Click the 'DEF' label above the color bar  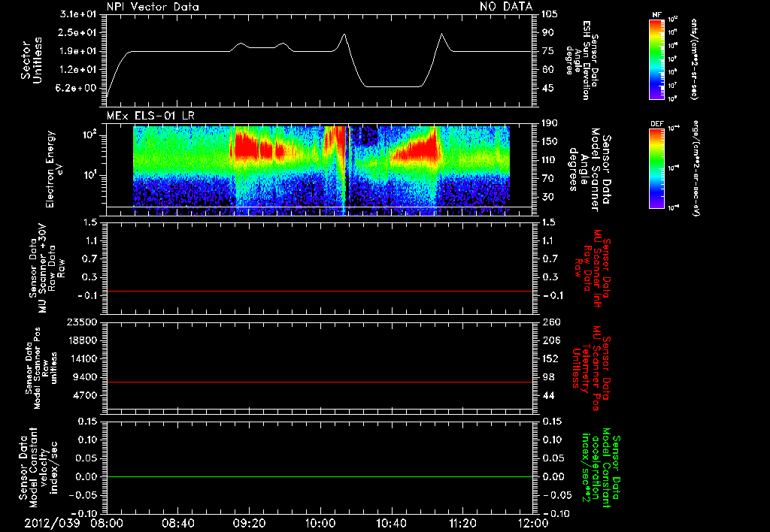click(x=656, y=124)
